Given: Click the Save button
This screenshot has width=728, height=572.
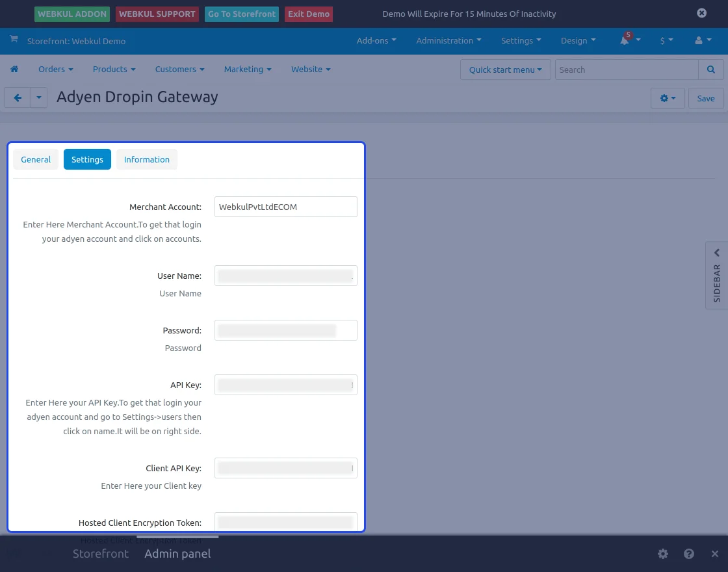Looking at the screenshot, I should coord(705,98).
